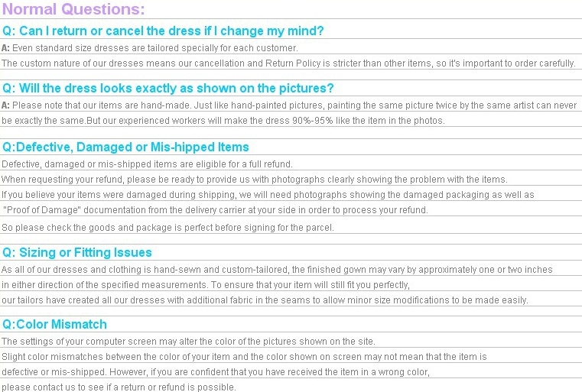Select the Defective, Damaged or Mis-hipped Items heading
The width and height of the screenshot is (582, 392).
125,147
